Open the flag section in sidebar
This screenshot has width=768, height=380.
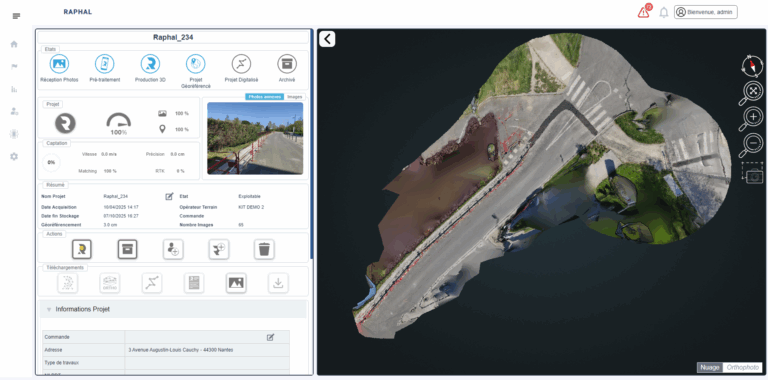(14, 67)
